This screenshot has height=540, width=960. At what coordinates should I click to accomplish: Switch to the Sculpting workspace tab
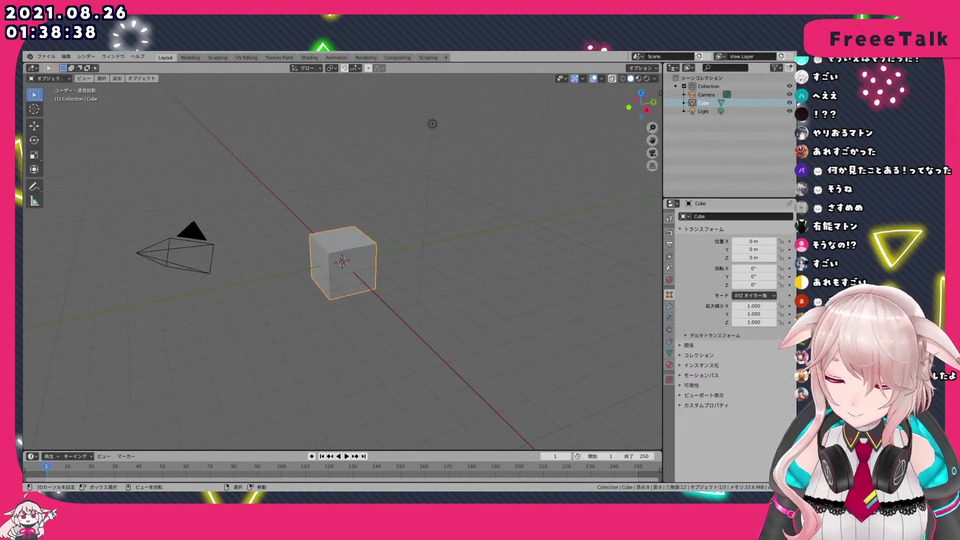(217, 58)
